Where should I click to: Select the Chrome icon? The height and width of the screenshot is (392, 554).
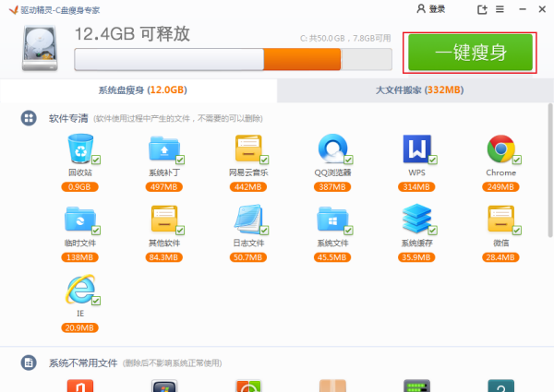[x=500, y=148]
